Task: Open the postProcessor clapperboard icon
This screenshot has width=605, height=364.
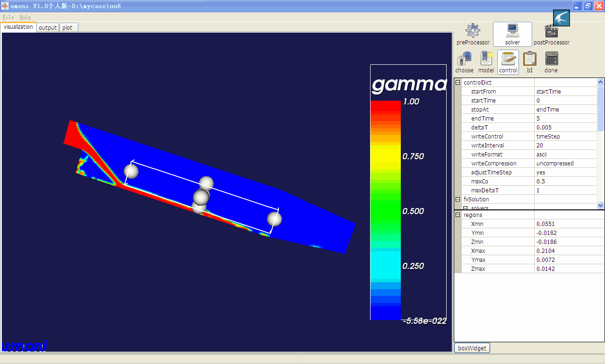Action: pyautogui.click(x=551, y=31)
